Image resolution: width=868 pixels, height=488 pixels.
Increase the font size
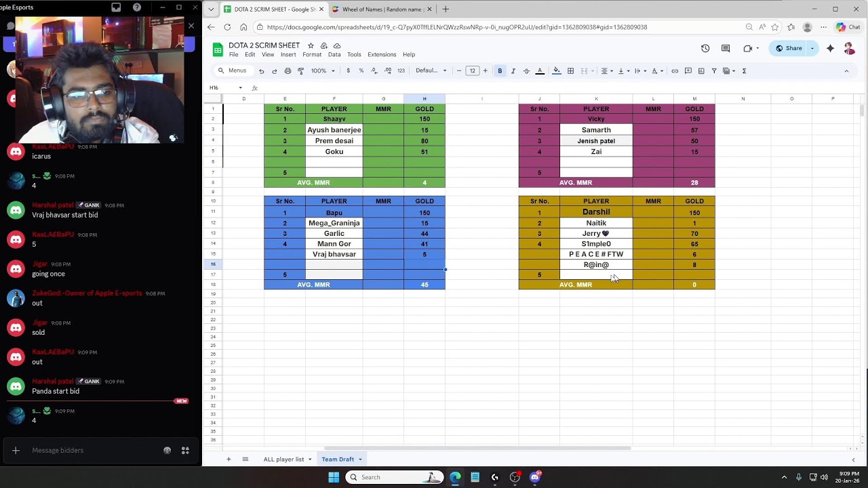pos(485,70)
